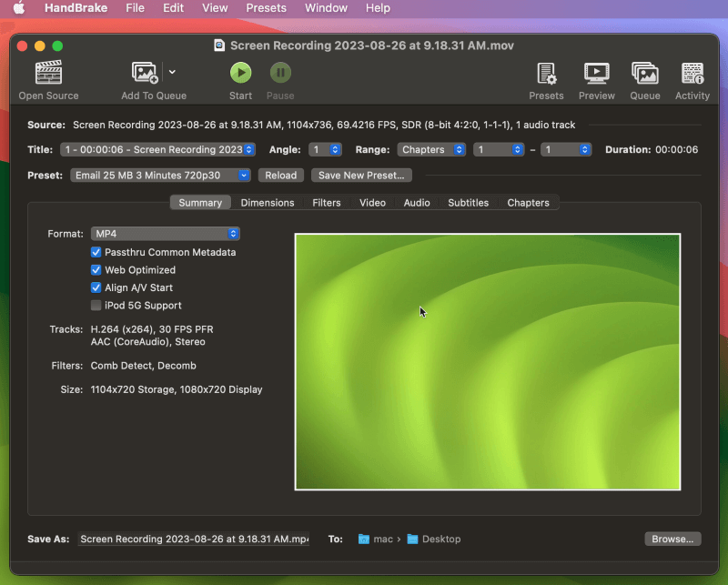Image resolution: width=728 pixels, height=585 pixels.
Task: Uncheck Passthru Common Metadata
Action: click(x=96, y=252)
